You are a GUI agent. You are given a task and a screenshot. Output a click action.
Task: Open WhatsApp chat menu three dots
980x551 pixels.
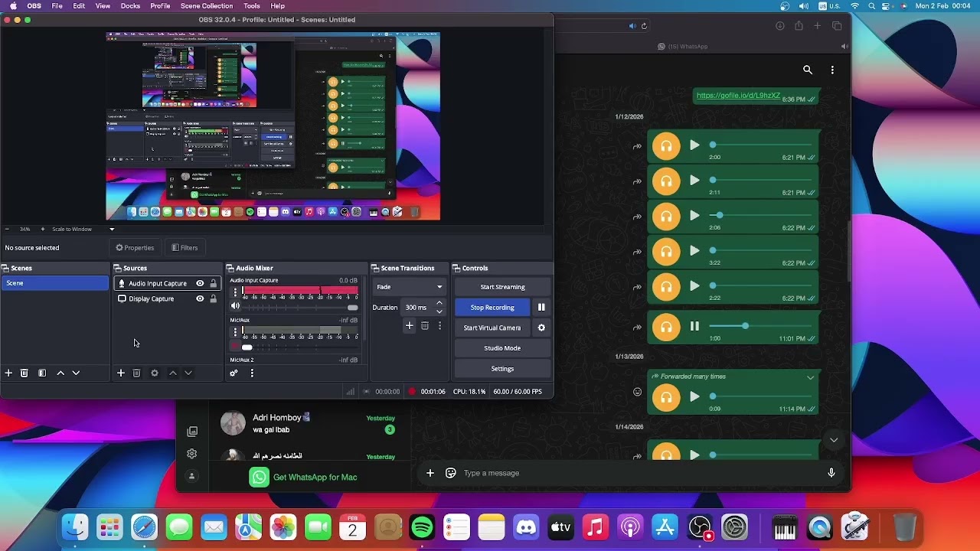832,70
